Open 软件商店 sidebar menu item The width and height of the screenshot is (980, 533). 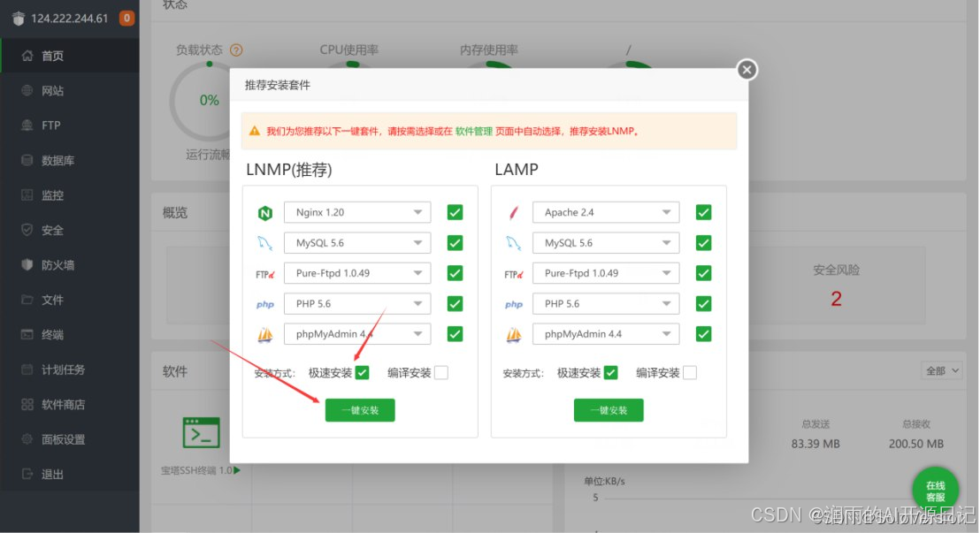click(x=70, y=404)
